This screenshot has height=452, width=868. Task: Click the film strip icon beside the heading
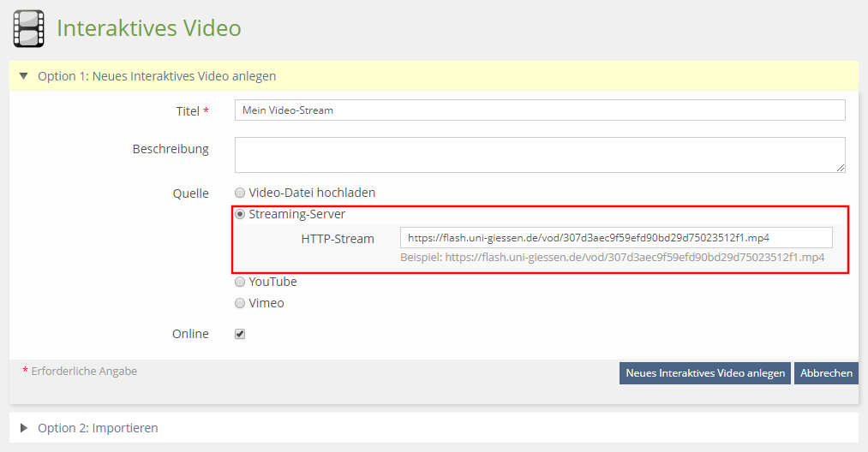(28, 29)
